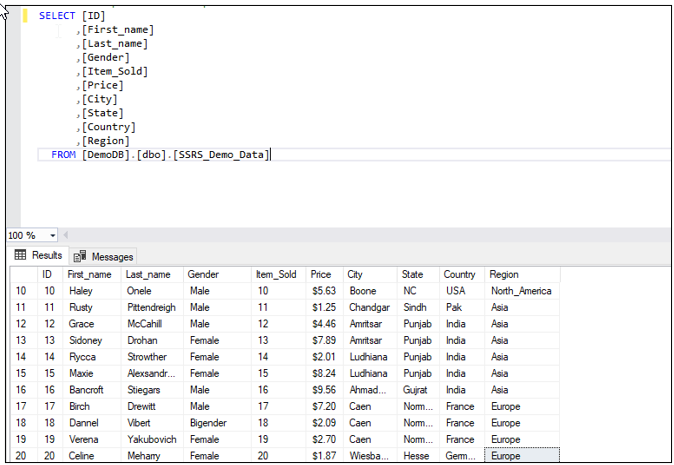Click the FROM keyword in the query
Viewport: 674px width, 465px height.
pyautogui.click(x=63, y=155)
